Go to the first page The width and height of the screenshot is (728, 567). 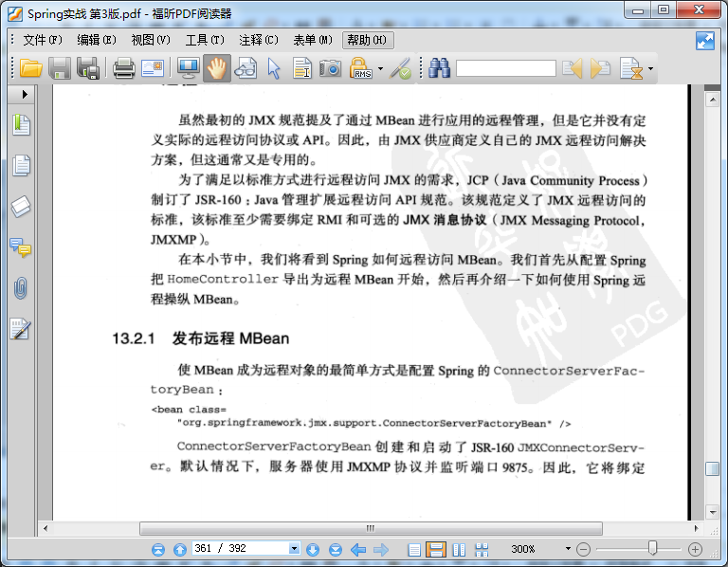tap(158, 550)
